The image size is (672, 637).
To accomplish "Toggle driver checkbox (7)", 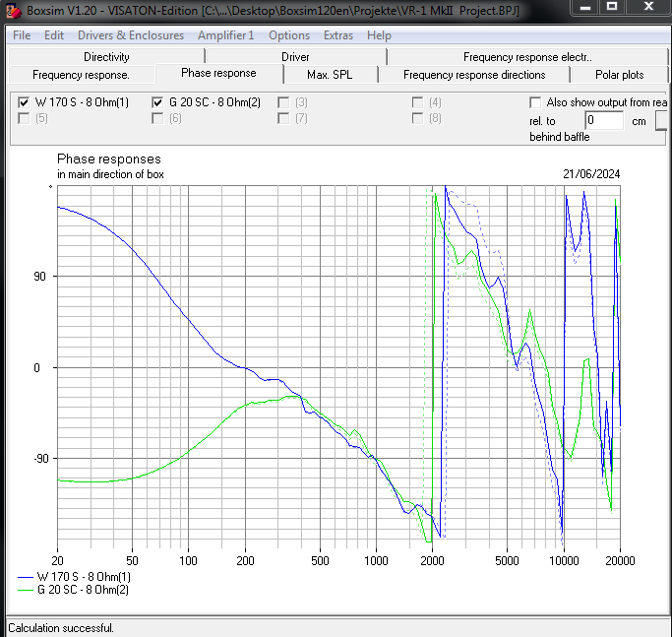I will coord(283,118).
